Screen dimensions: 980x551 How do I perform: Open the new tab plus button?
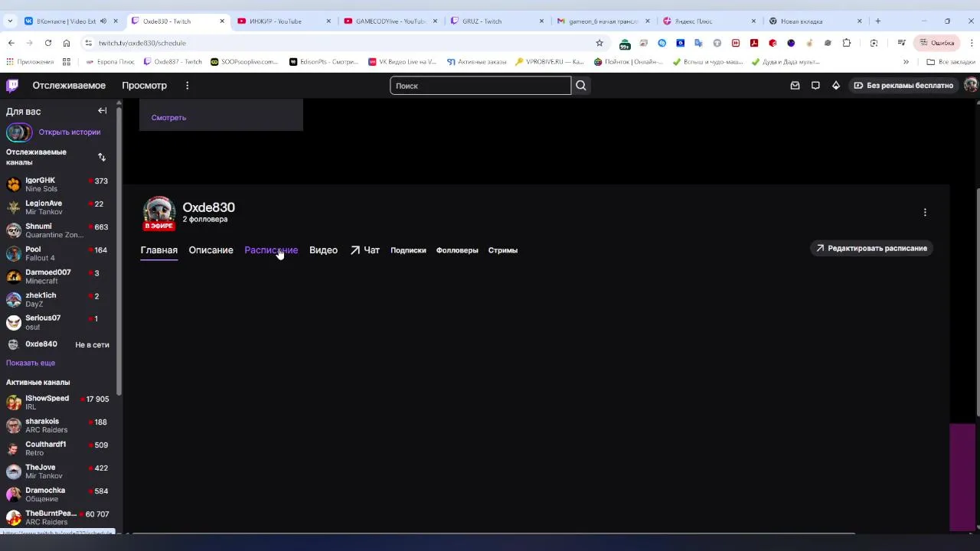[878, 21]
